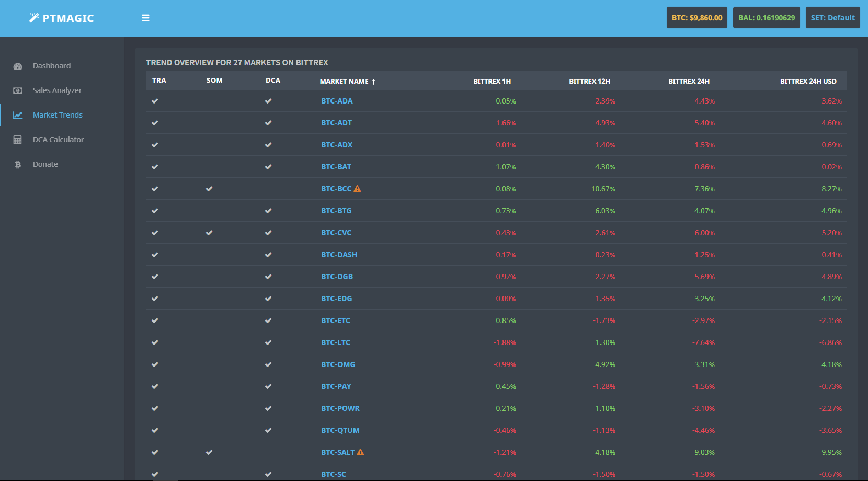
Task: Click the DCA checkmark in BTC-EDG row
Action: (x=268, y=299)
